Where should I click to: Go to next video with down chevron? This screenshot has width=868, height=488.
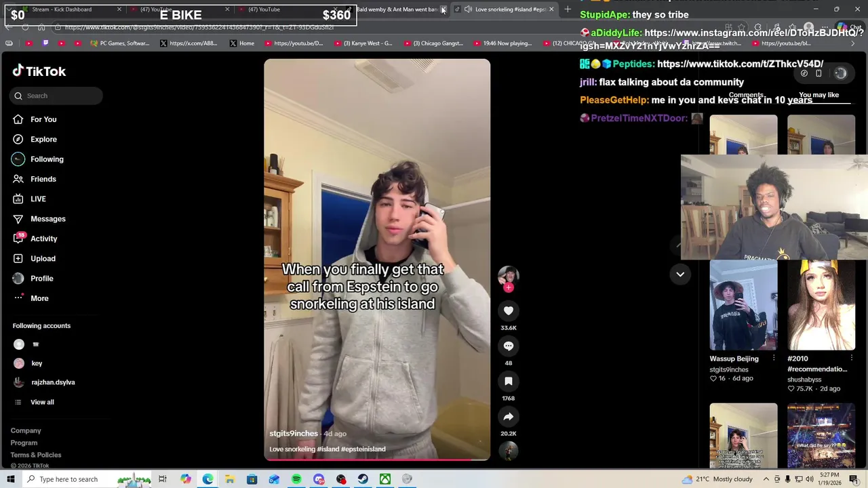[x=680, y=274]
